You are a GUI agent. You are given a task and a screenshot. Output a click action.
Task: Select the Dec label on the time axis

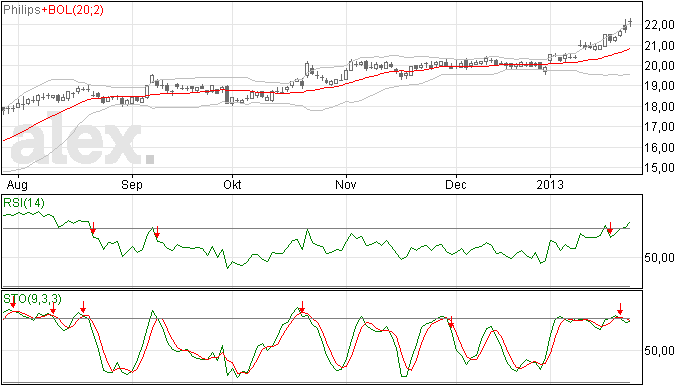click(455, 184)
